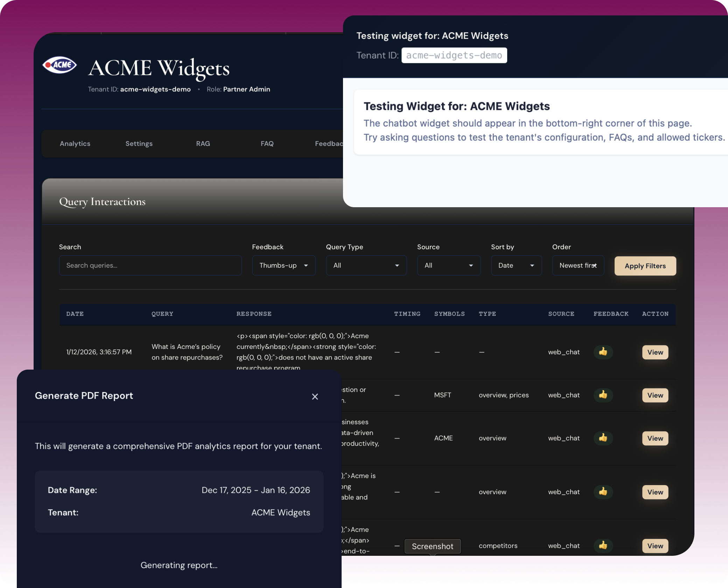The image size is (728, 588).
Task: Click the ACME logo icon
Action: coord(59,65)
